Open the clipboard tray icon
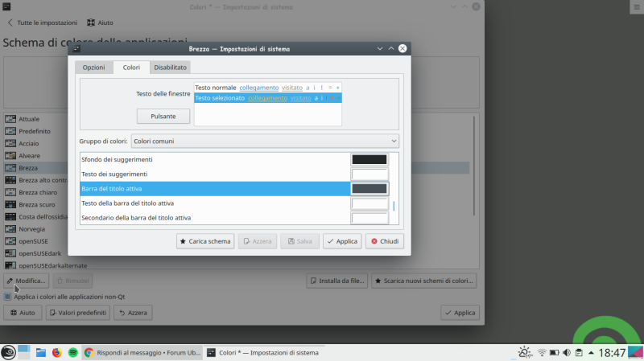 [x=579, y=352]
